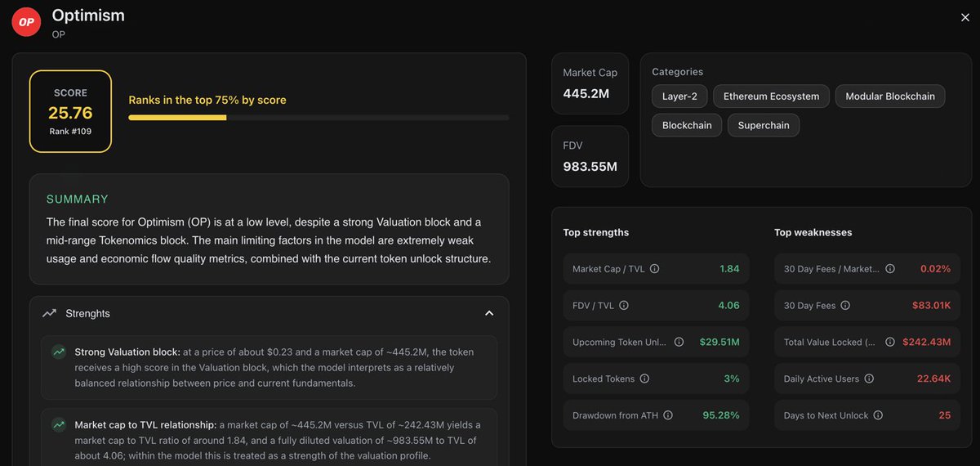Click the Optimism title text
980x466 pixels.
88,15
